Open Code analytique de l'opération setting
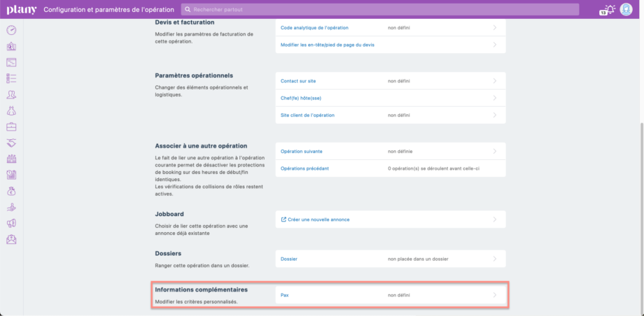 314,28
